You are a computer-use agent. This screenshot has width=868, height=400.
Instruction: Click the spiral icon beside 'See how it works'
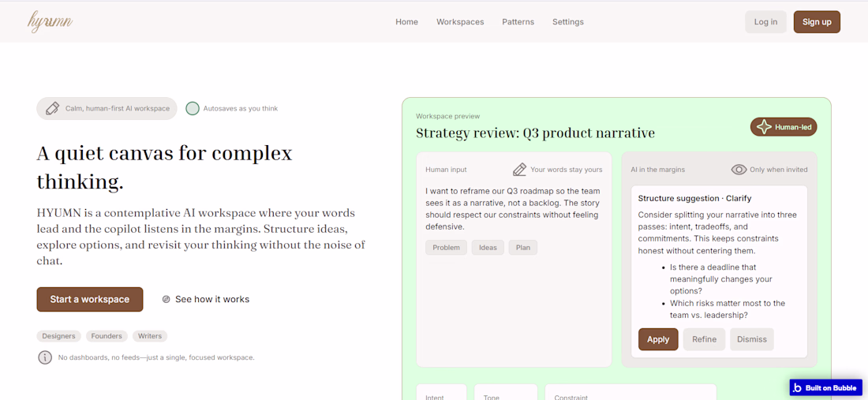point(166,300)
